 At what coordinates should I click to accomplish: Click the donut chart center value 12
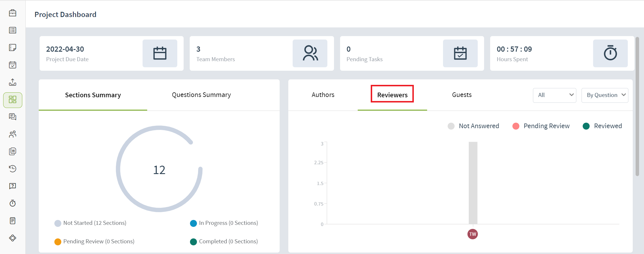click(159, 170)
